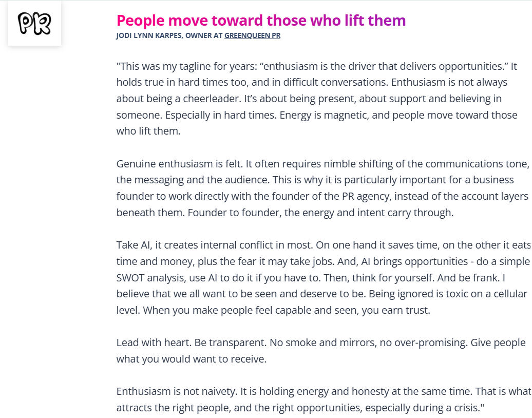
Task: Click the author name Jodi Lynn Karpes
Action: (x=149, y=35)
